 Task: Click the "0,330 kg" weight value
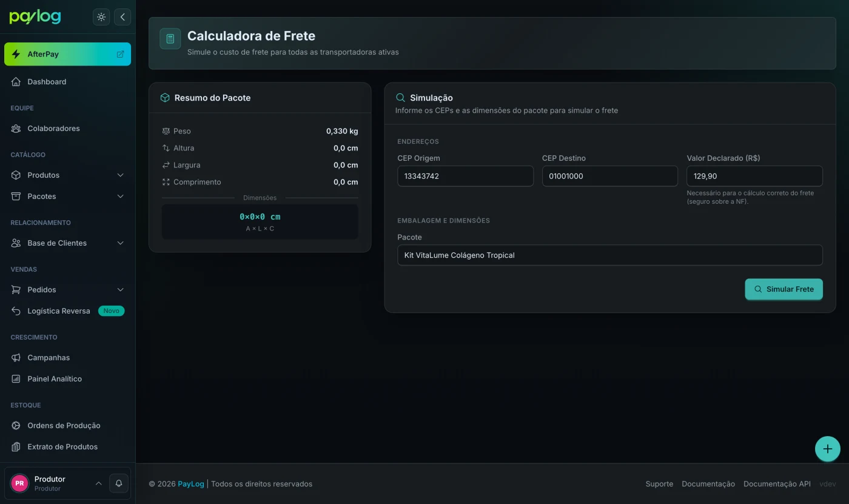point(342,131)
